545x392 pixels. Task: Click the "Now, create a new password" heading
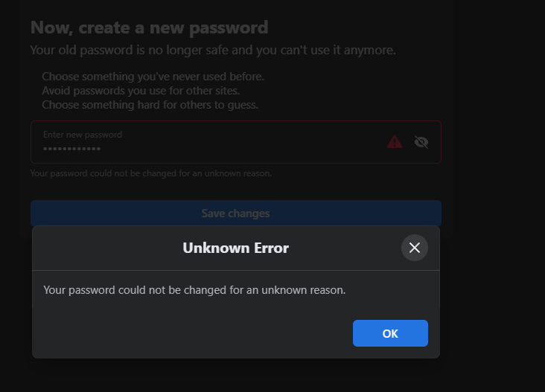tap(149, 28)
